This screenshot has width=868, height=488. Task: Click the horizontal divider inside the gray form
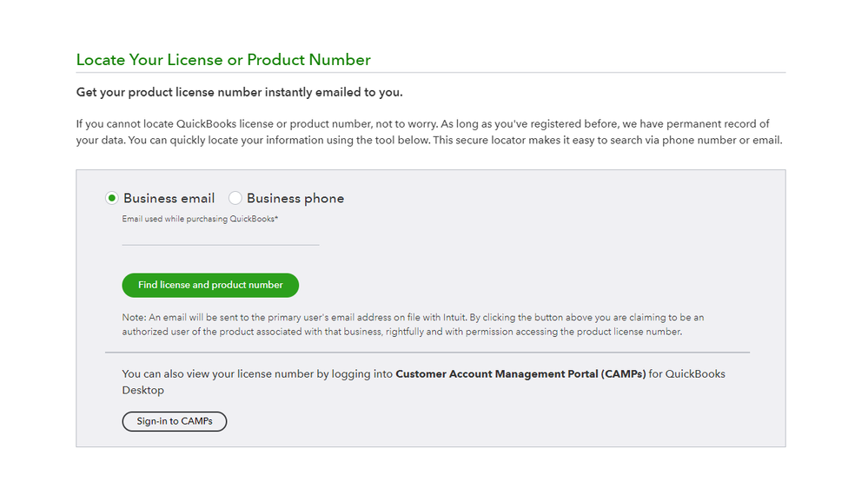click(x=427, y=353)
